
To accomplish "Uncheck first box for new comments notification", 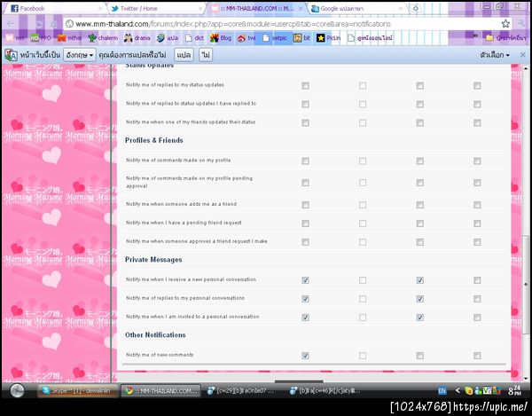I will (305, 356).
